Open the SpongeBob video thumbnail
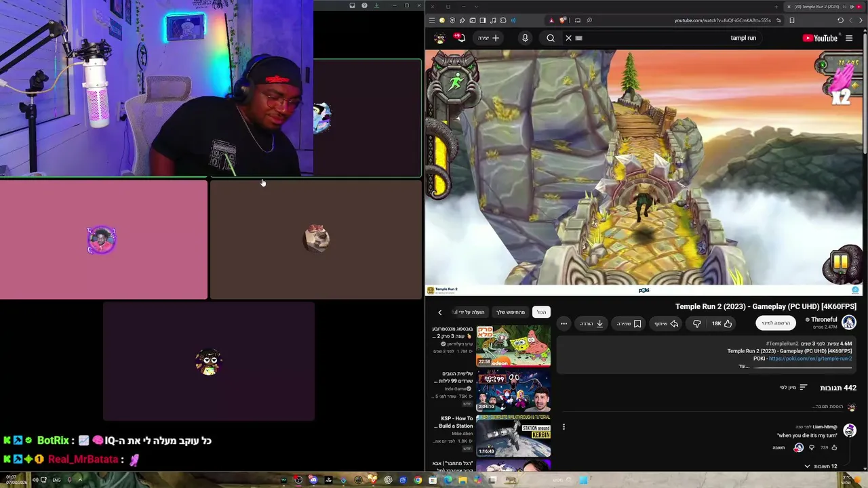 click(x=513, y=346)
